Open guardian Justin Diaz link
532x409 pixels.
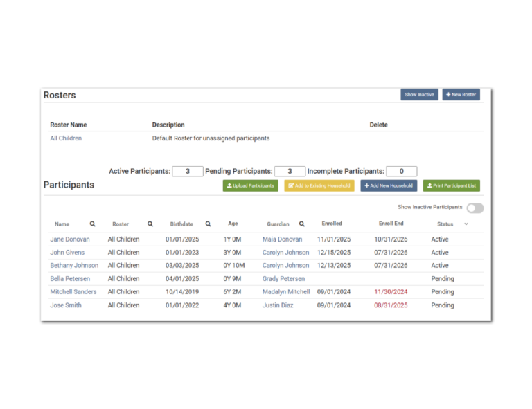(x=278, y=305)
